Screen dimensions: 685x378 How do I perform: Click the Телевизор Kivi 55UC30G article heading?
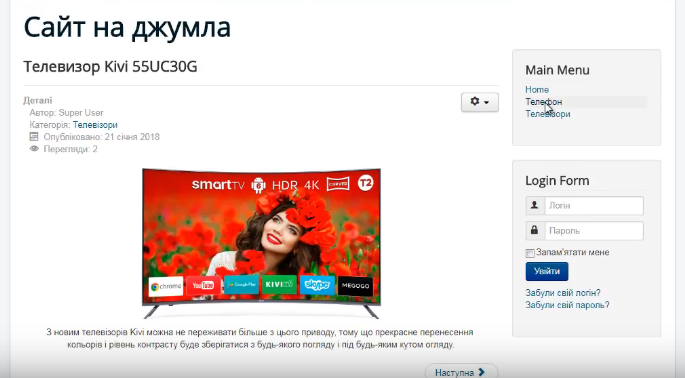click(111, 66)
